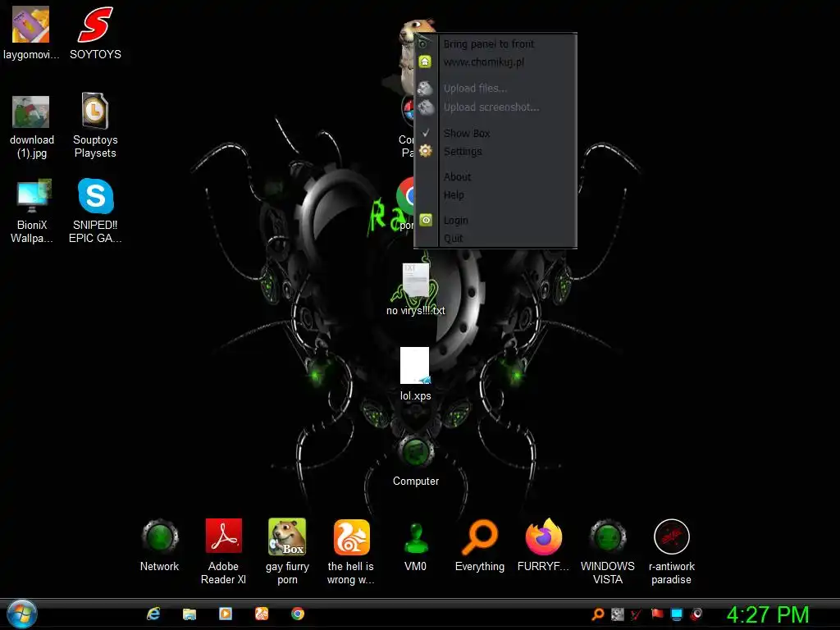This screenshot has height=630, width=840.
Task: Select the download (1).jpg file icon
Action: 32,126
